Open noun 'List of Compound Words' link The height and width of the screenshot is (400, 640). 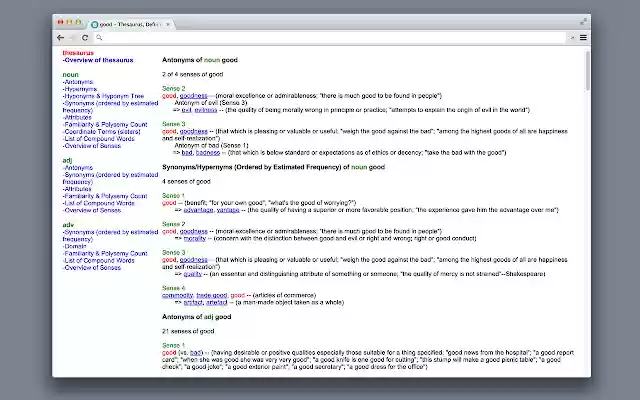click(98, 139)
